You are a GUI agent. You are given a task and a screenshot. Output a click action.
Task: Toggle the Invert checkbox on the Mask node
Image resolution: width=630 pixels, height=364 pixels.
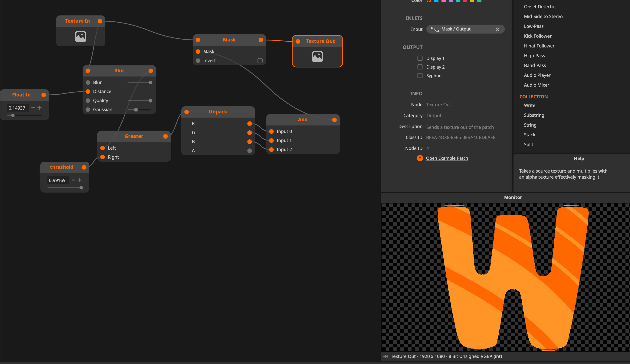pos(260,61)
